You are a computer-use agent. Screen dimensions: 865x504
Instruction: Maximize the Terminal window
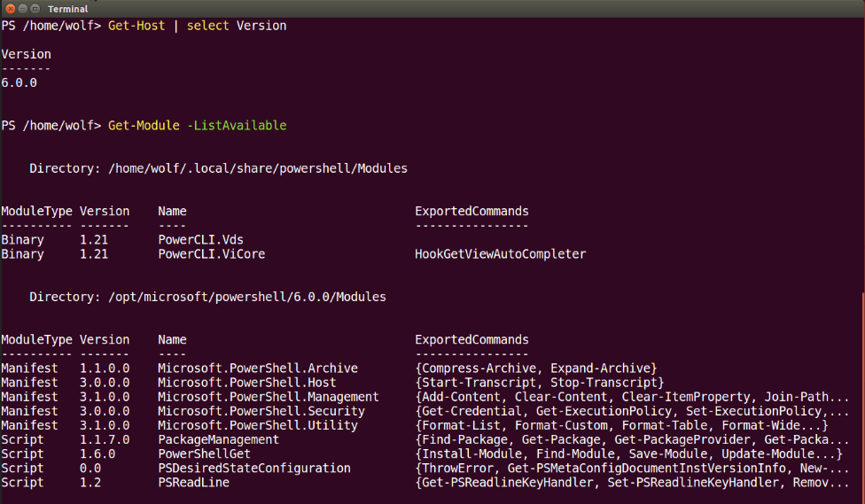pos(36,8)
